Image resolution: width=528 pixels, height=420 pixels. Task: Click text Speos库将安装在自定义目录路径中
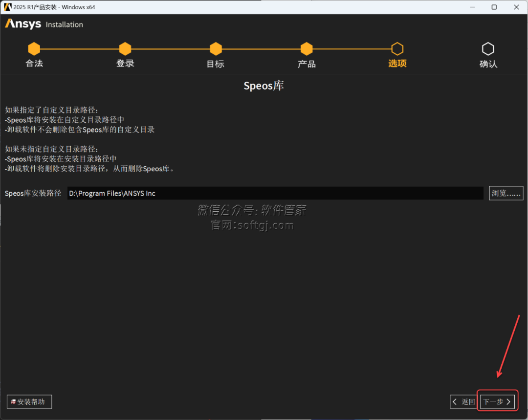tap(66, 120)
